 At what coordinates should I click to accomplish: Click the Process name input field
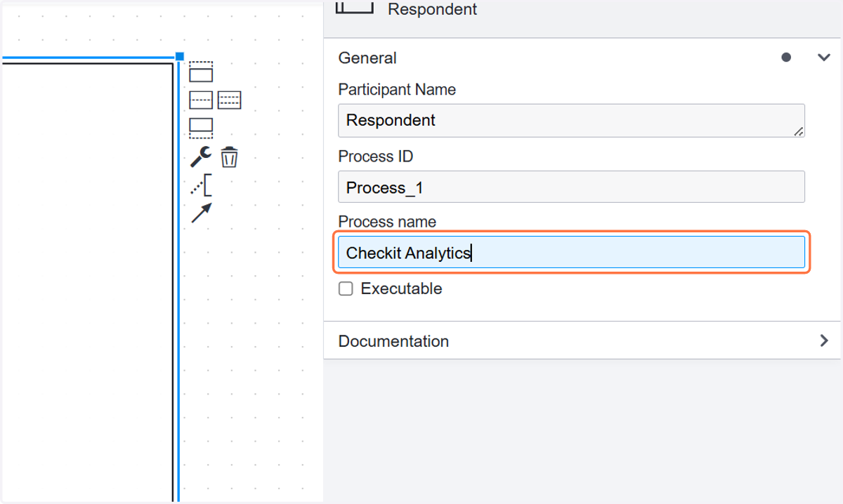point(571,253)
